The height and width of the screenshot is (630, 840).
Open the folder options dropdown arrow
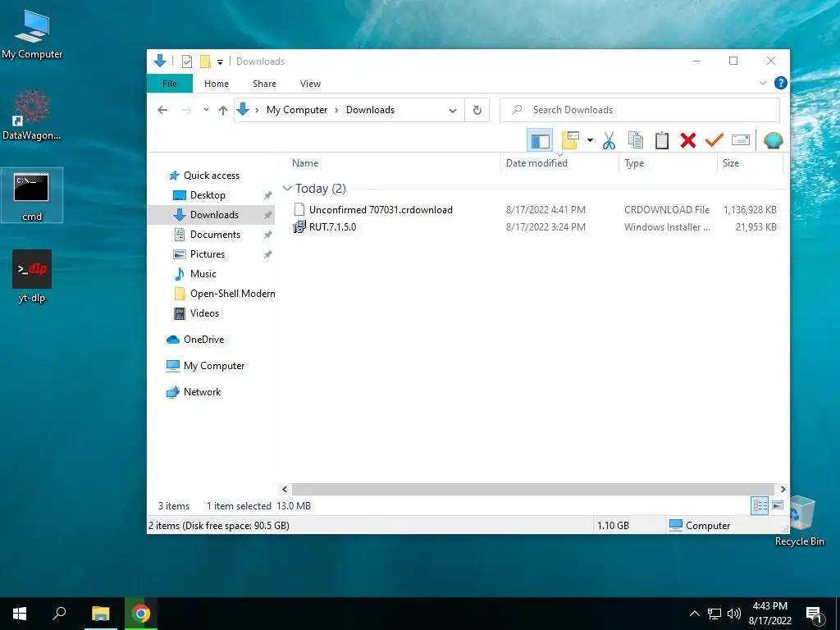590,140
